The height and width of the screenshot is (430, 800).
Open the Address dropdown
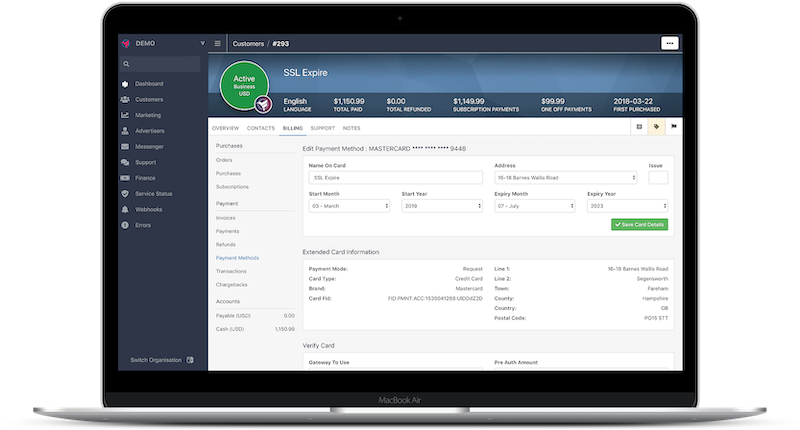(565, 178)
